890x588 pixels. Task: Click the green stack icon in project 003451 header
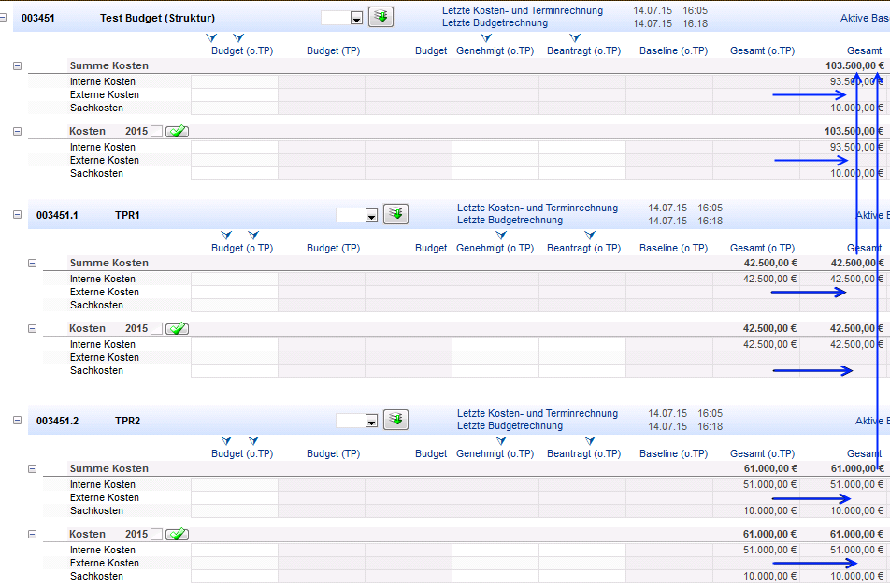(380, 16)
